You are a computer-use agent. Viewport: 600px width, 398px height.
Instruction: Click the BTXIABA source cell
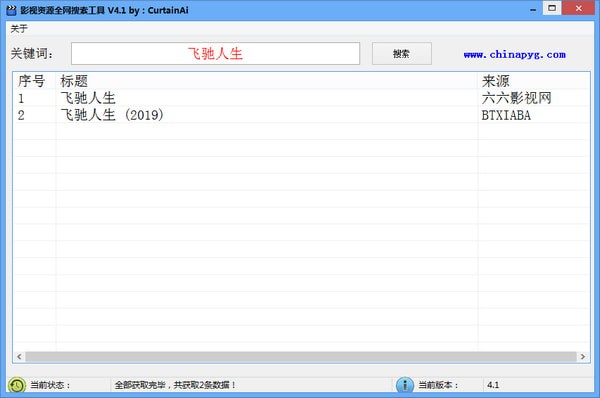point(506,115)
